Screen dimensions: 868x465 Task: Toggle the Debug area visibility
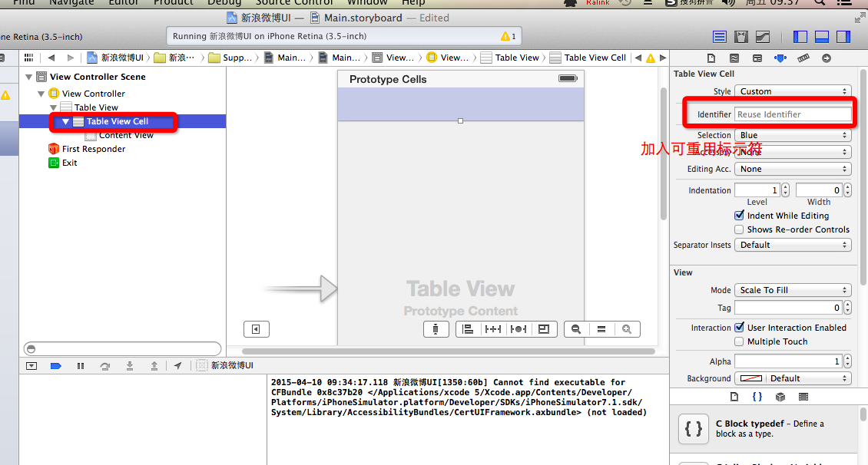pos(821,37)
